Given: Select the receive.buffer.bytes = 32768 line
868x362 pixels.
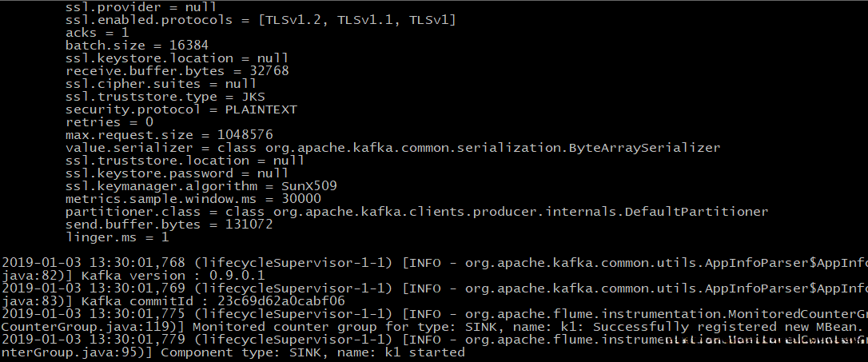Looking at the screenshot, I should (177, 70).
